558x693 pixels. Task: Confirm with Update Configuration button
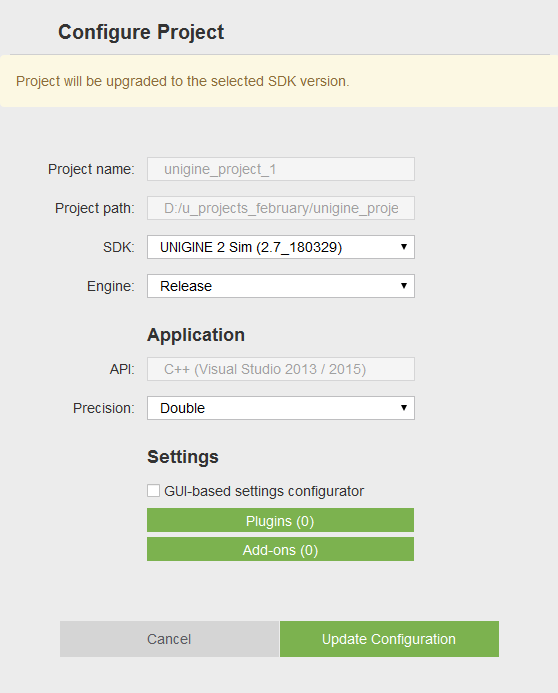coord(389,639)
